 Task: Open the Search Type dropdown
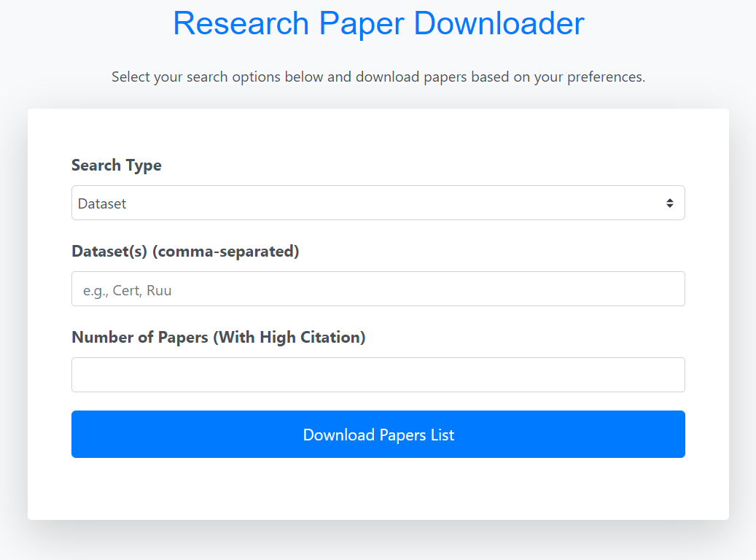(378, 203)
